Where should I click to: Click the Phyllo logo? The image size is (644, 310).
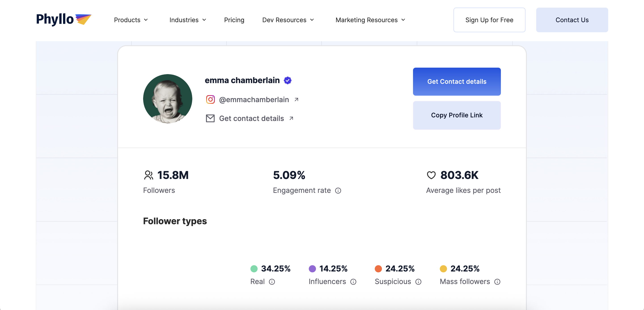pos(64,19)
